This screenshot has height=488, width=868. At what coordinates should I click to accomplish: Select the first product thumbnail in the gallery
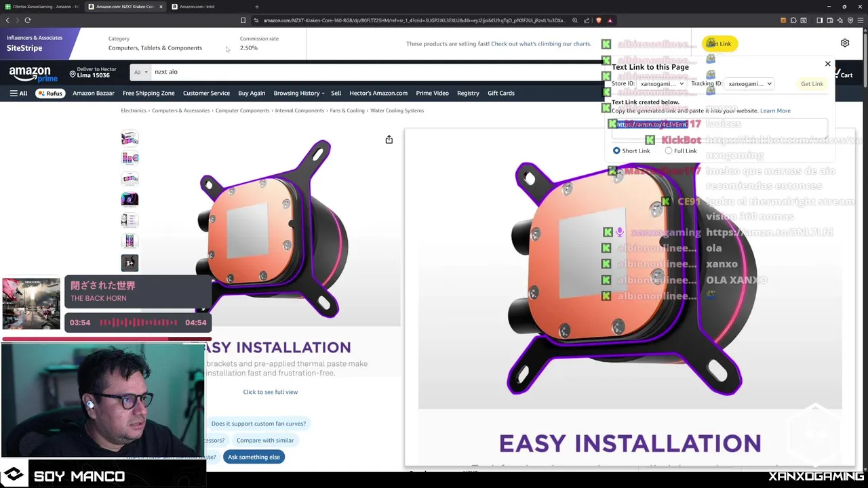(x=130, y=138)
